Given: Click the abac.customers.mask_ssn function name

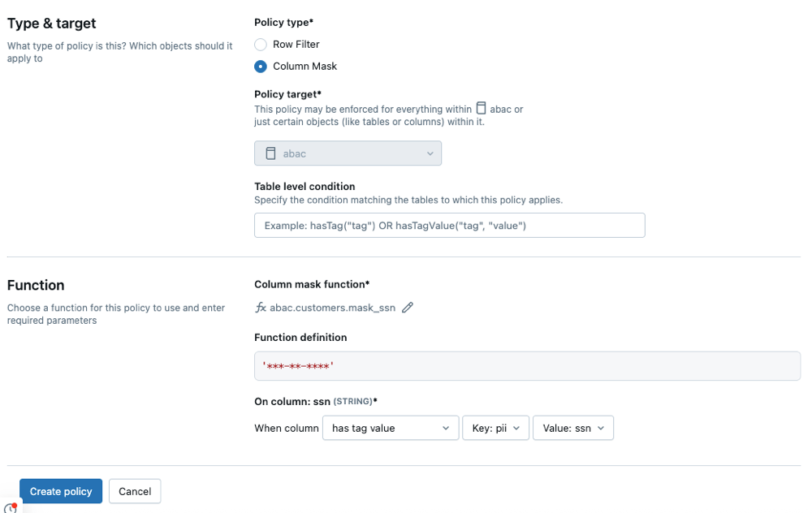Looking at the screenshot, I should (x=333, y=308).
